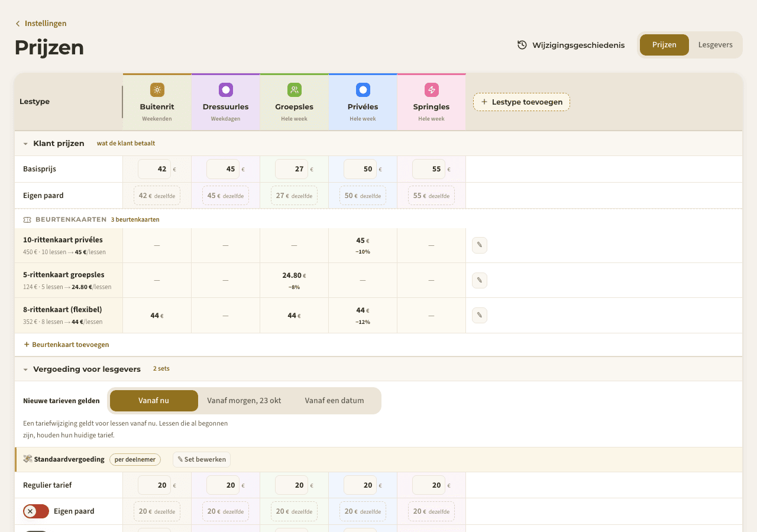Select the Prijzen tab
Image resolution: width=757 pixels, height=532 pixels.
664,45
